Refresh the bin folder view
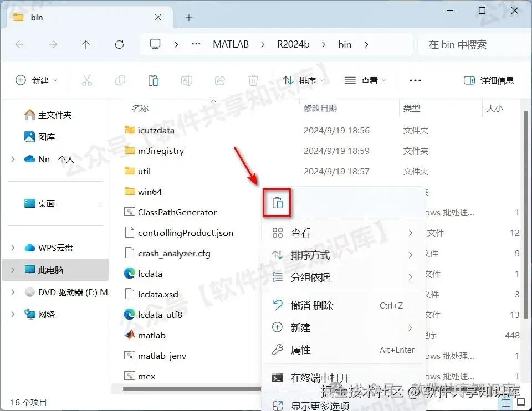The width and height of the screenshot is (532, 411). (119, 44)
